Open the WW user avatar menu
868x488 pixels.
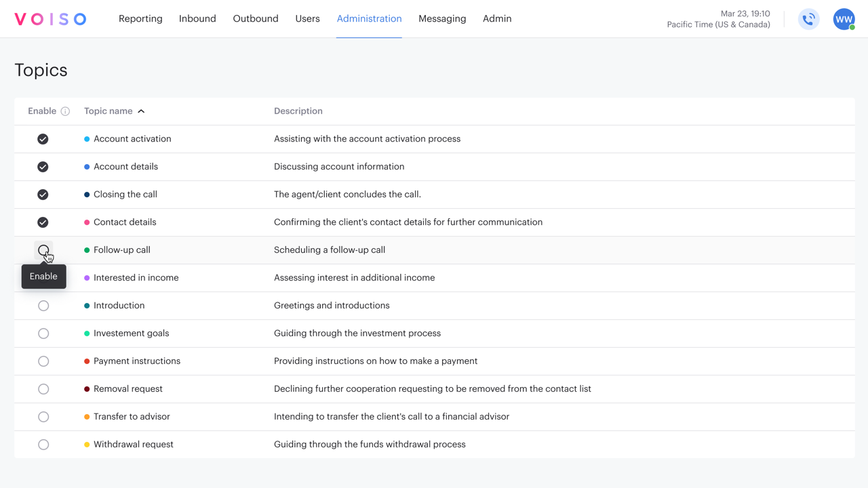tap(844, 19)
